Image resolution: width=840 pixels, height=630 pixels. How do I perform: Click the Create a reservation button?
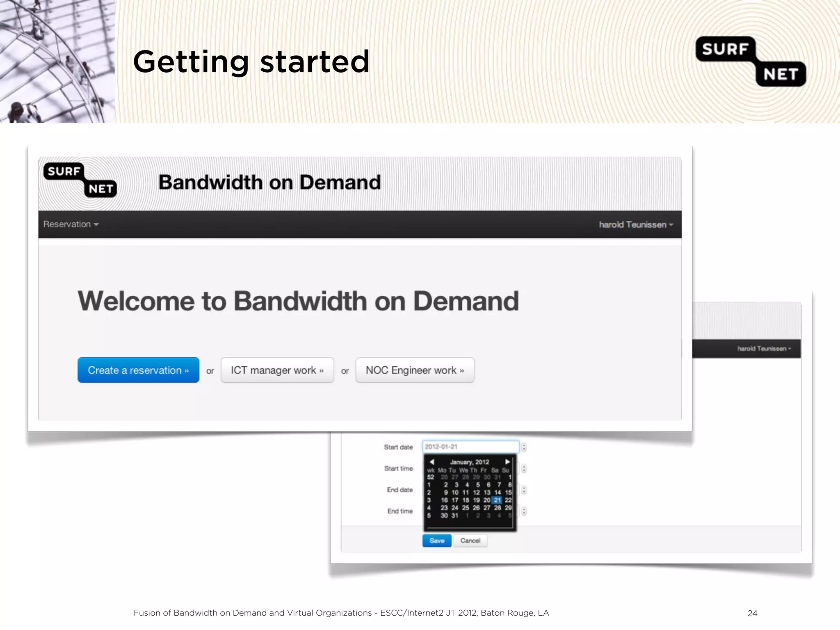pos(138,370)
